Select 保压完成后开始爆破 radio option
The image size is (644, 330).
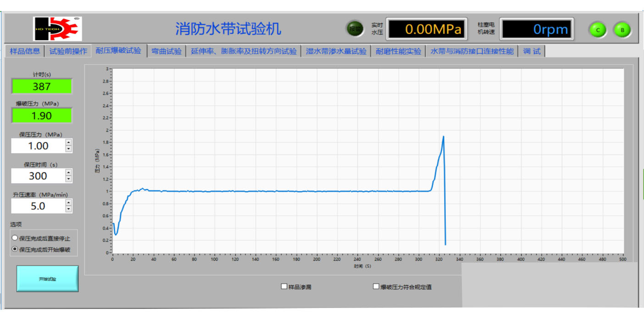(x=15, y=249)
